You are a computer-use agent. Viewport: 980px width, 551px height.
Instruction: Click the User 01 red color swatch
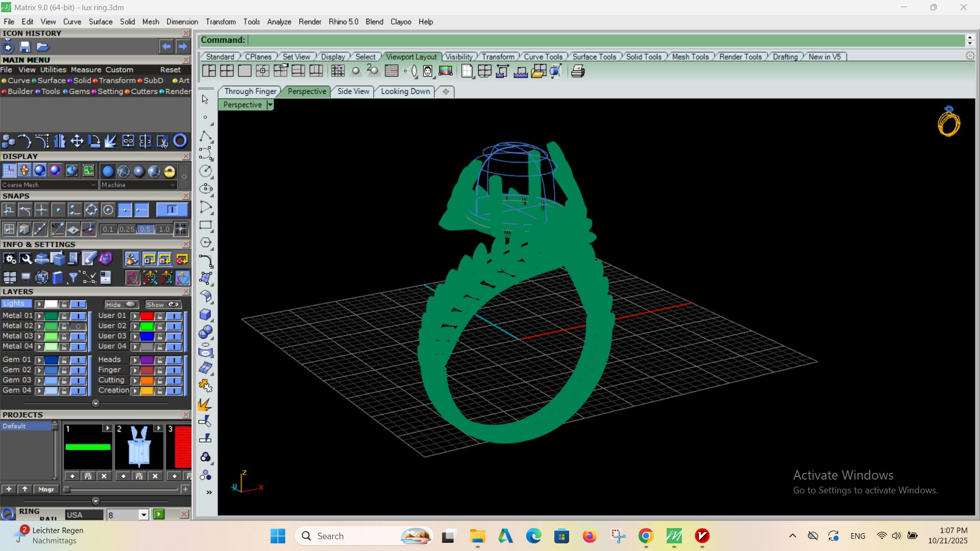[147, 316]
